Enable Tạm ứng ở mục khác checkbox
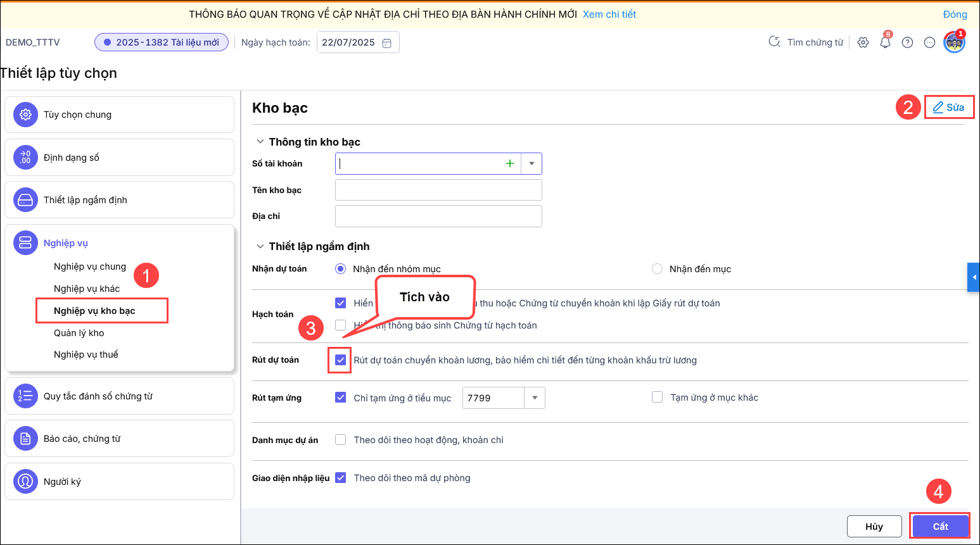The width and height of the screenshot is (980, 545). point(658,398)
